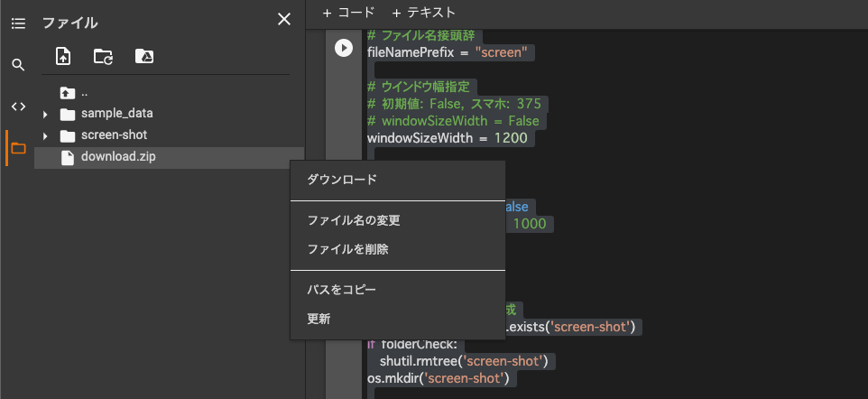This screenshot has height=399, width=868.
Task: Expand the sample_data folder arrow
Action: click(45, 115)
